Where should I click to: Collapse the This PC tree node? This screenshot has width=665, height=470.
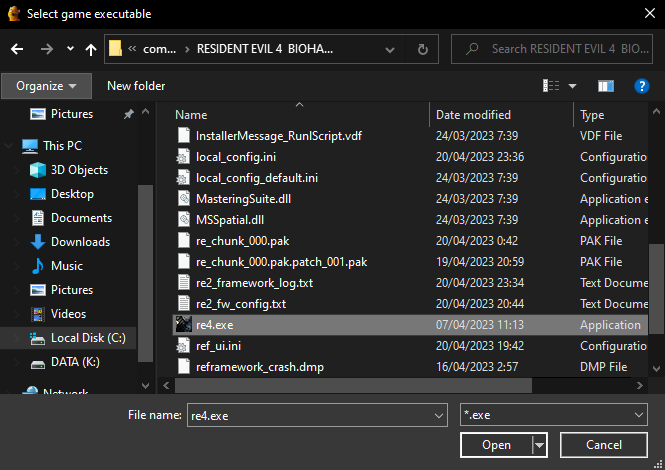[x=9, y=146]
